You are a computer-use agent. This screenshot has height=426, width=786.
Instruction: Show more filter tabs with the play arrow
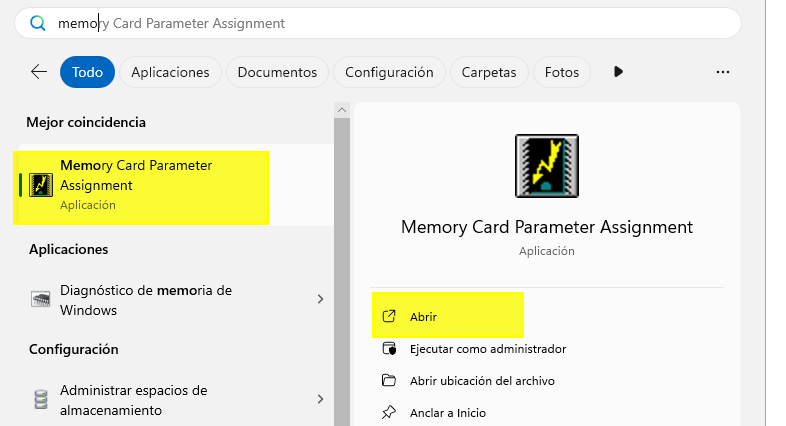(618, 72)
